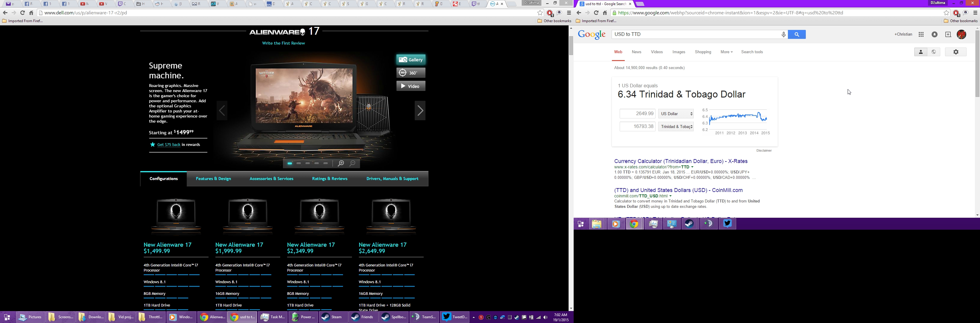Open the Google apps grid icon
This screenshot has width=980, height=323.
[x=921, y=35]
